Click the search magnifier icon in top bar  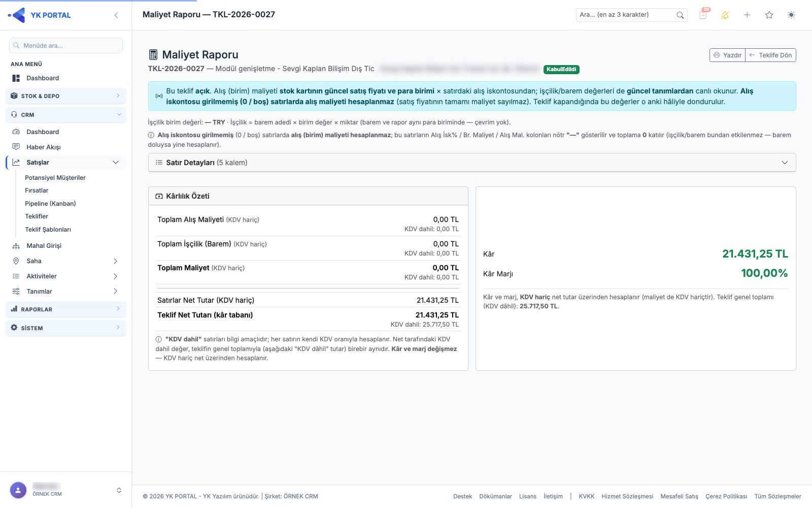tap(680, 15)
